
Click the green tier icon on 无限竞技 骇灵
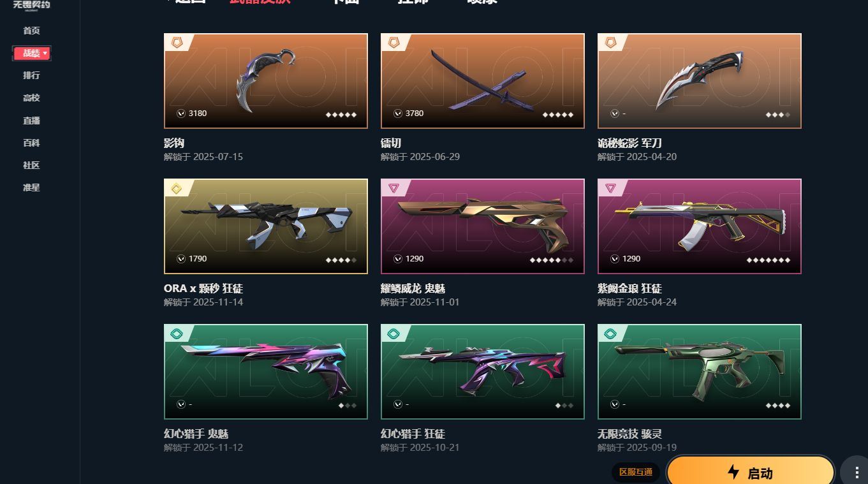(610, 334)
